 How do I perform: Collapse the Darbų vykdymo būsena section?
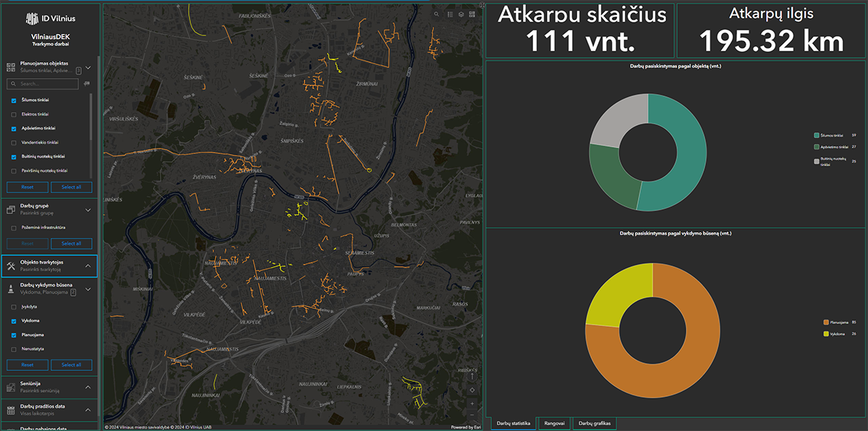88,289
